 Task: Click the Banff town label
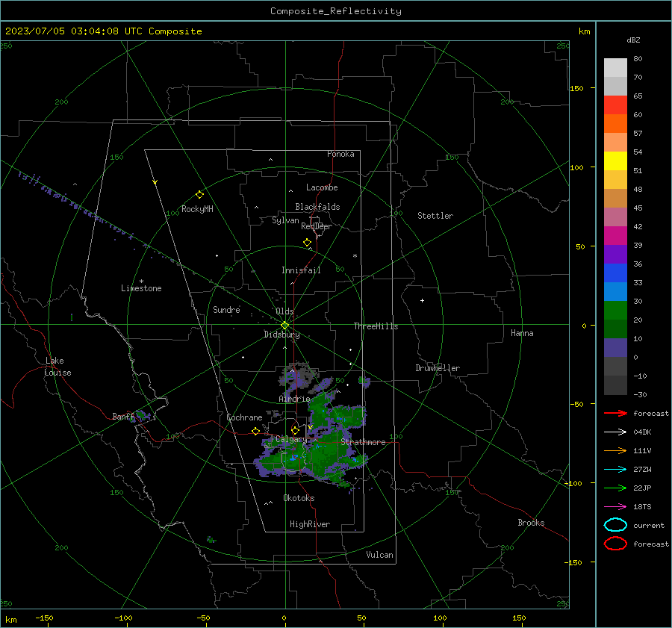[123, 416]
